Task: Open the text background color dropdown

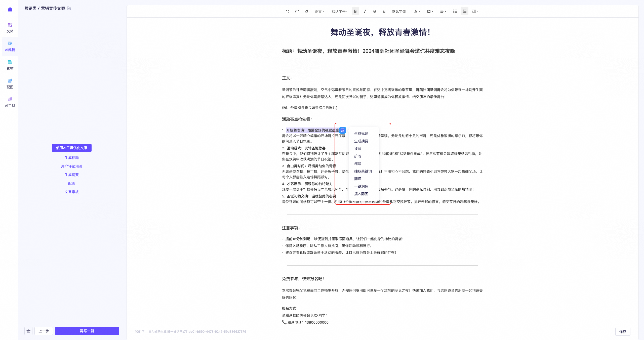Action: tap(430, 11)
